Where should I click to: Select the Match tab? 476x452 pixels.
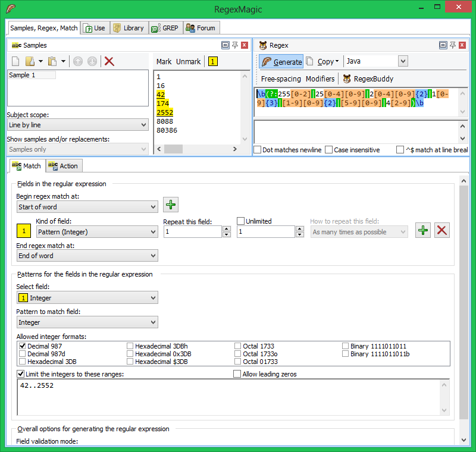click(x=27, y=166)
